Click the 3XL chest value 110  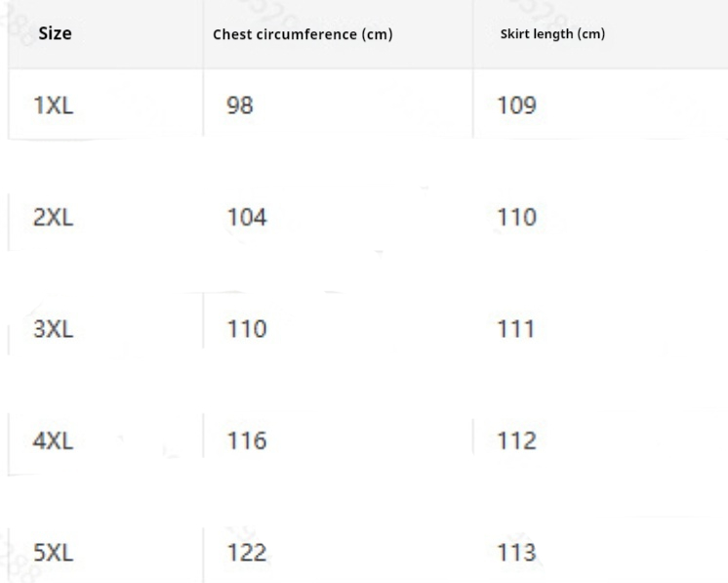[x=247, y=330]
